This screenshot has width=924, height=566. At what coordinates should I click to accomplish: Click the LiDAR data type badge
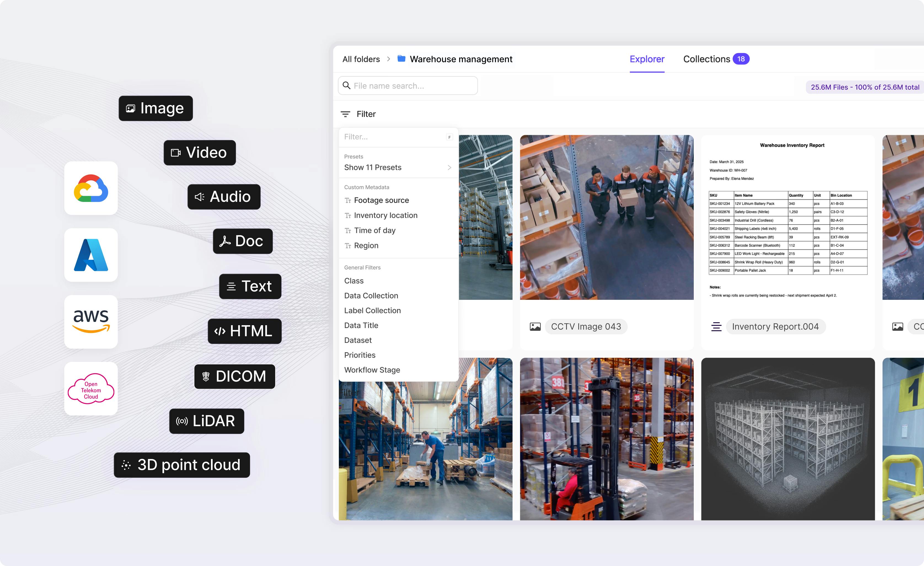(206, 421)
